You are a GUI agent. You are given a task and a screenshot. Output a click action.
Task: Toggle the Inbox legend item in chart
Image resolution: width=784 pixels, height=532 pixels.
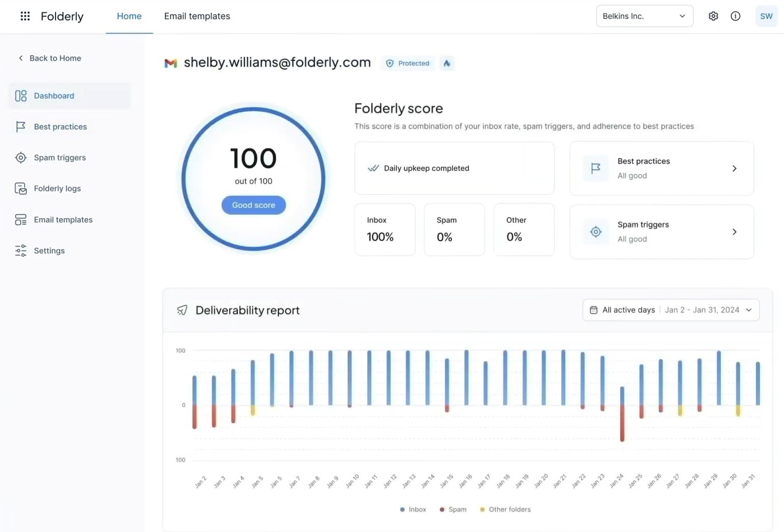tap(413, 509)
